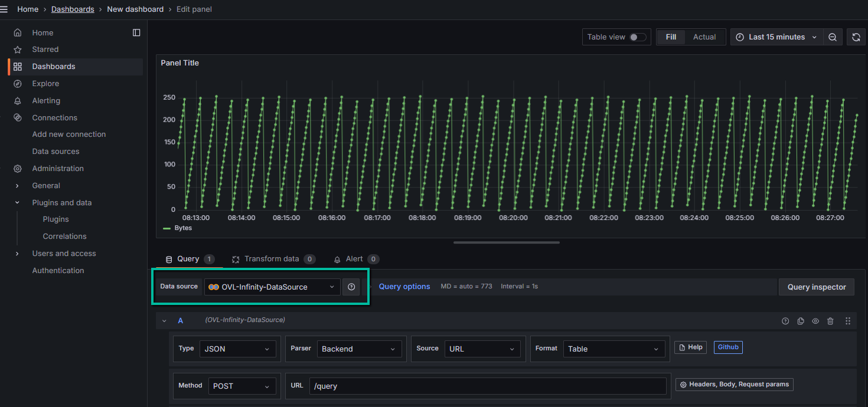Duplicate query A using the copy icon

click(x=801, y=321)
